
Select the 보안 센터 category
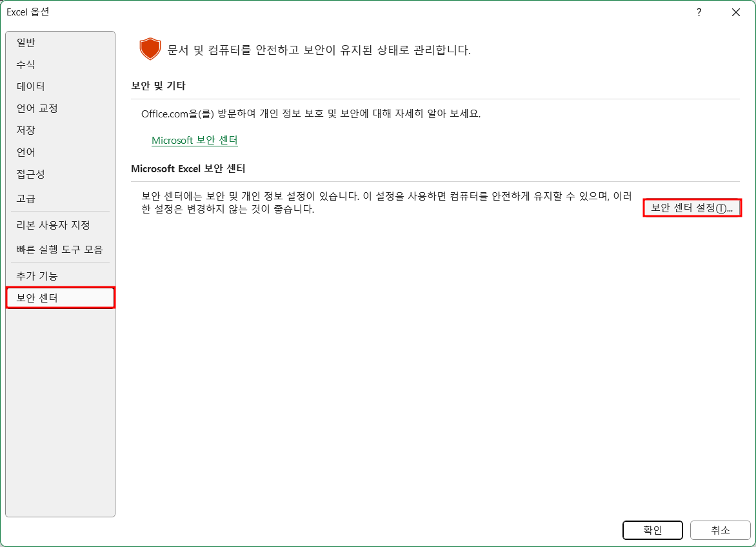(x=60, y=297)
